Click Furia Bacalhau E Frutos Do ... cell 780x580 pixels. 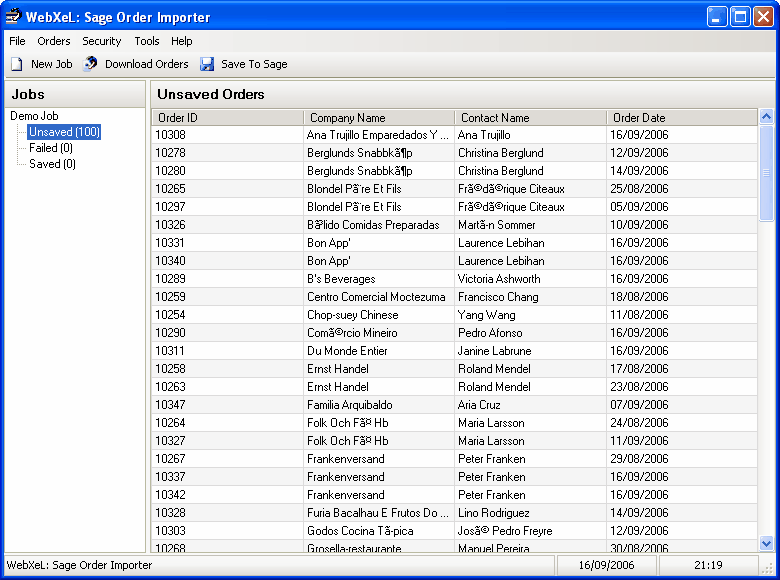click(x=378, y=513)
